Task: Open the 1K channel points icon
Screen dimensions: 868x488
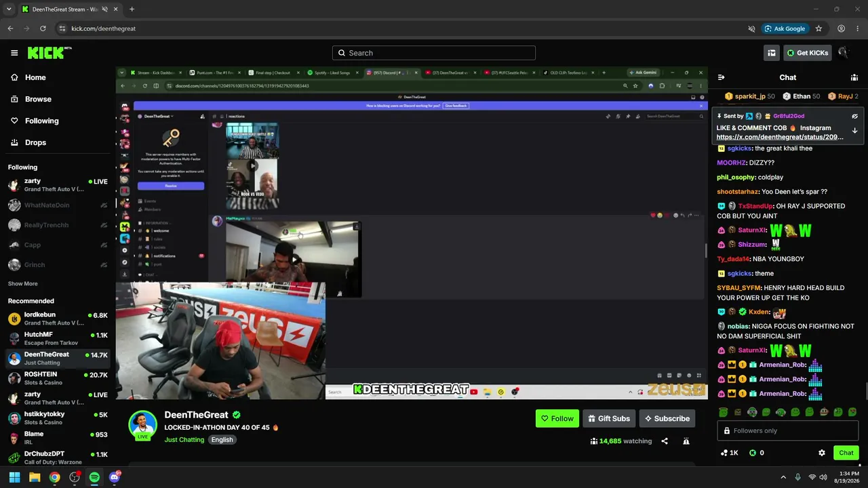Action: 730,453
